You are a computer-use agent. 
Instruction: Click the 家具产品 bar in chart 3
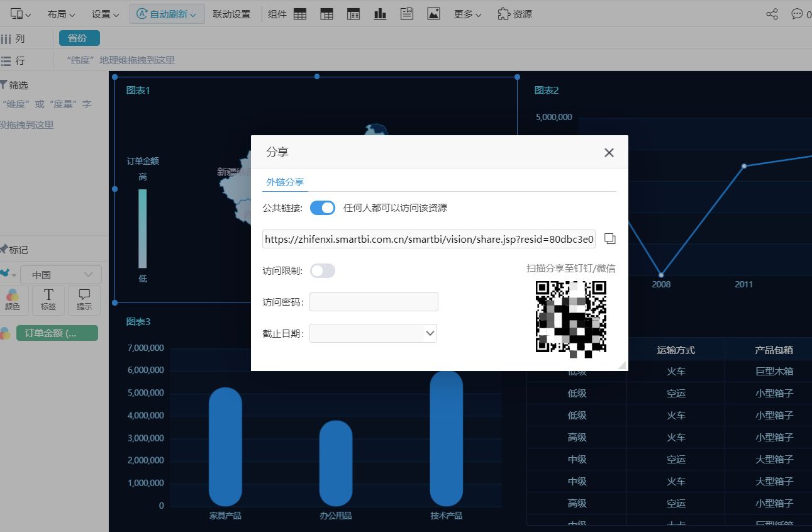[225, 447]
